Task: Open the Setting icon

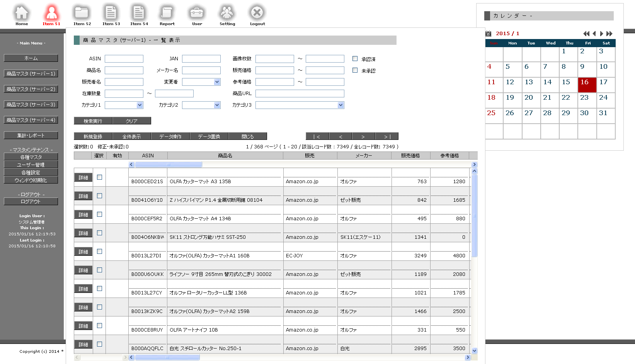Action: [x=227, y=14]
